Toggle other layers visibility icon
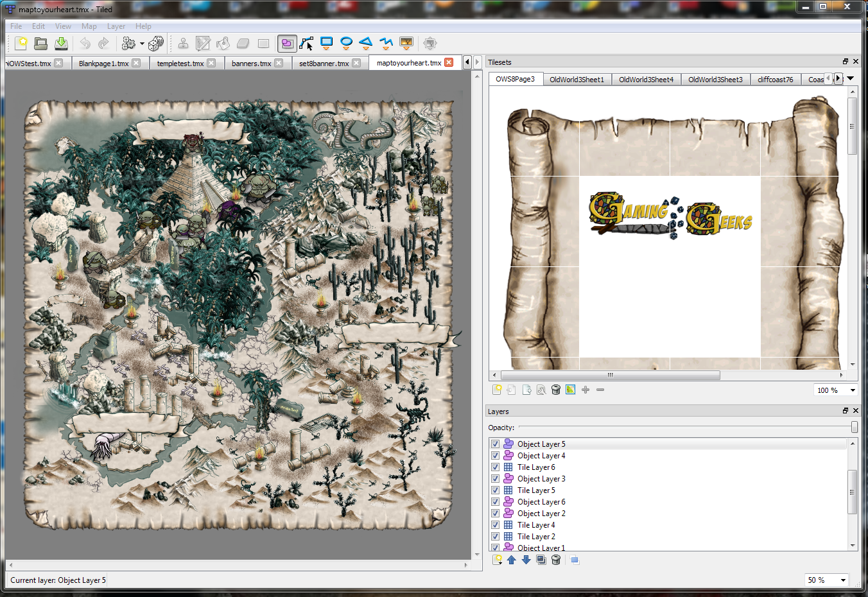The height and width of the screenshot is (597, 868). (x=575, y=560)
